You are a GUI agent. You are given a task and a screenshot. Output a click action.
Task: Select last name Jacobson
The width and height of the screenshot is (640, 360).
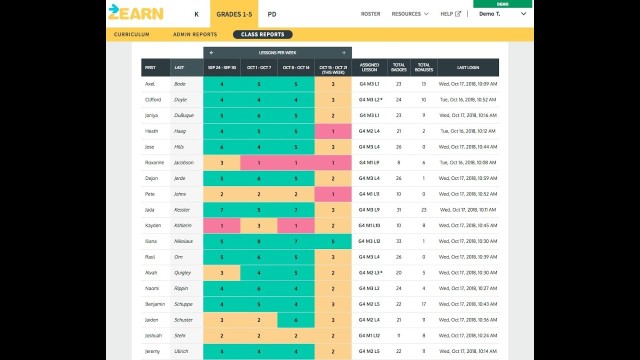(184, 162)
